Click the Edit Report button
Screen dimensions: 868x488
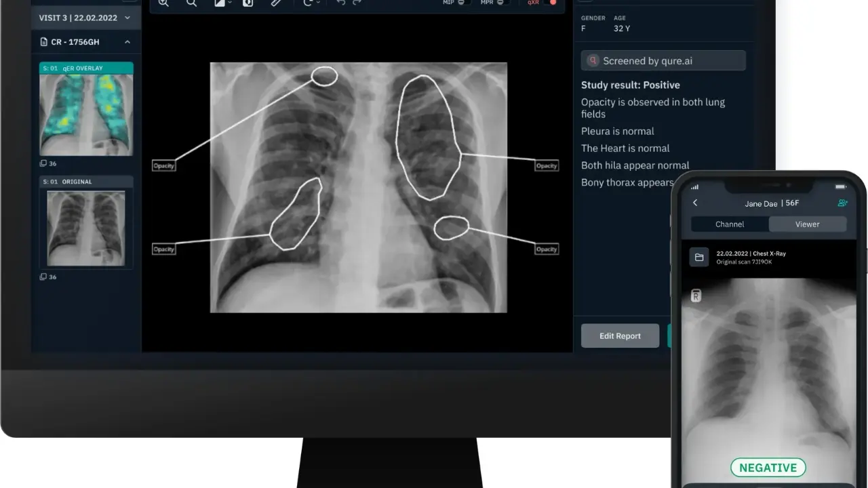click(x=620, y=336)
